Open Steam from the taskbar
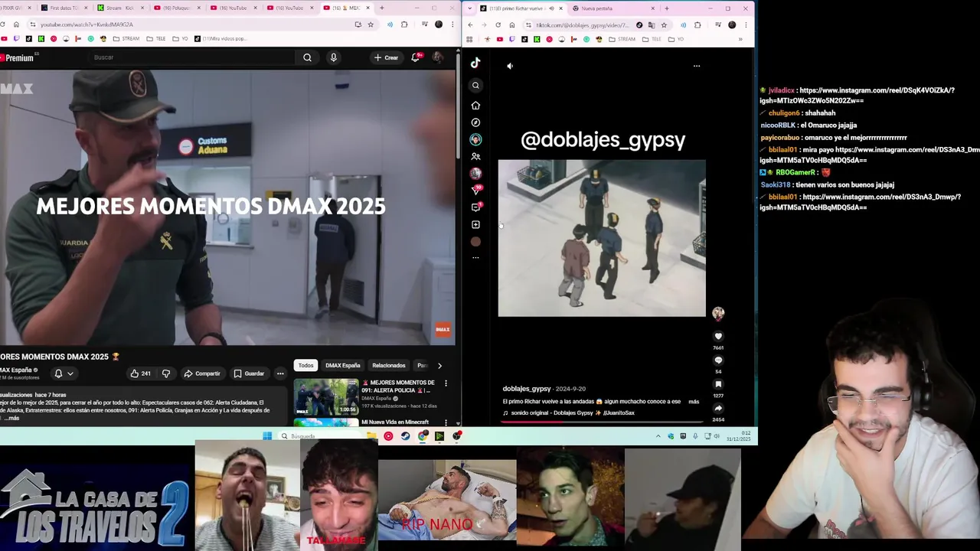980x551 pixels. [406, 436]
